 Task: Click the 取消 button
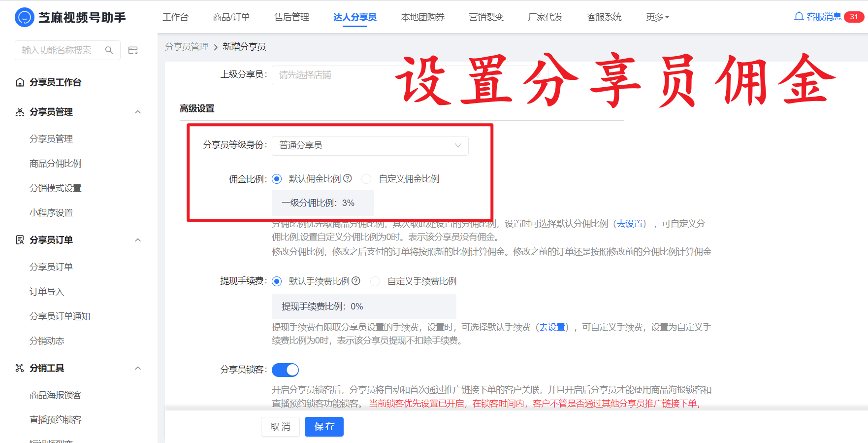coord(280,427)
